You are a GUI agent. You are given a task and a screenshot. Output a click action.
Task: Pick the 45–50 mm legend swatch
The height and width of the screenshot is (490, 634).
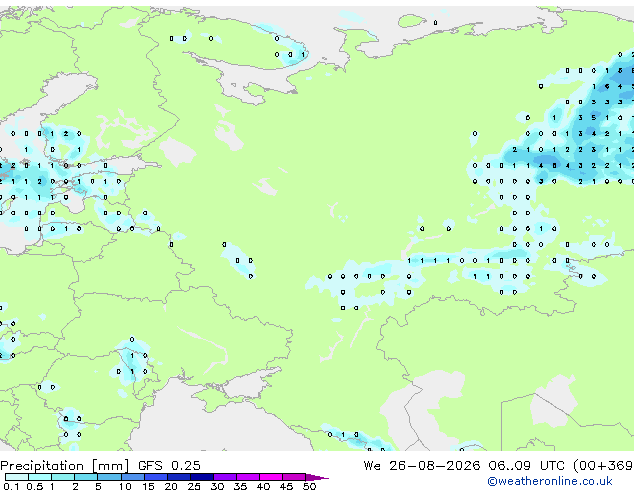[x=294, y=477]
